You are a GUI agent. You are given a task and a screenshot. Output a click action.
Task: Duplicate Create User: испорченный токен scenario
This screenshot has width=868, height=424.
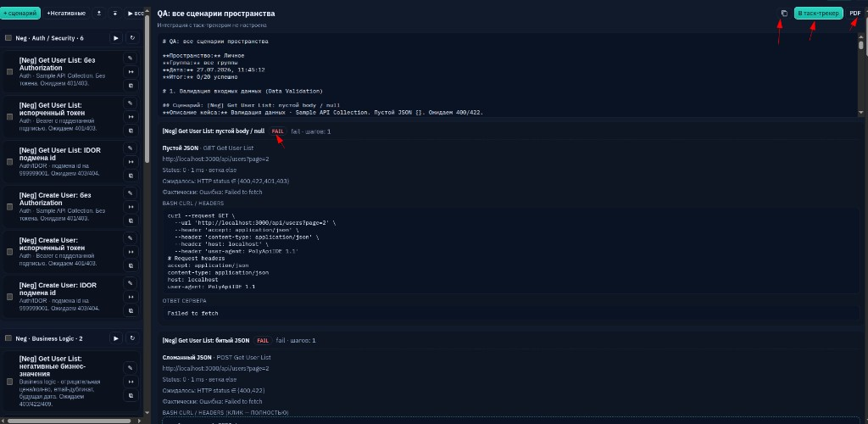pos(131,265)
